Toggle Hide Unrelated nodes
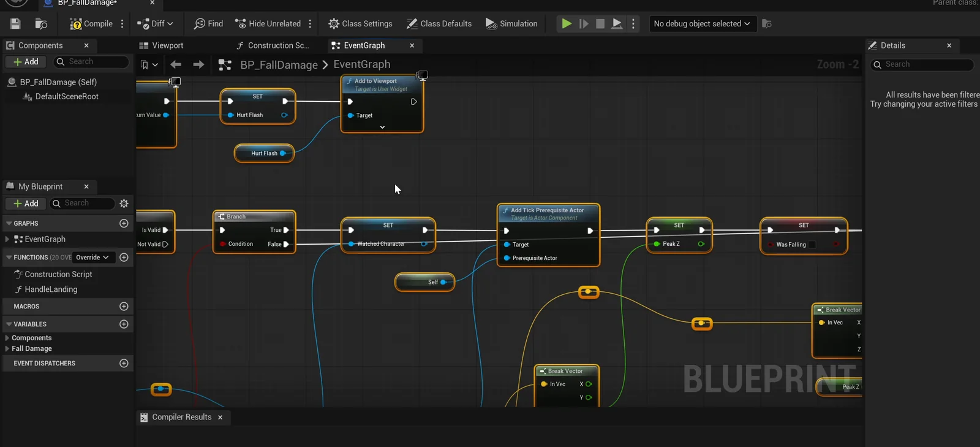Viewport: 980px width, 447px height. click(268, 24)
